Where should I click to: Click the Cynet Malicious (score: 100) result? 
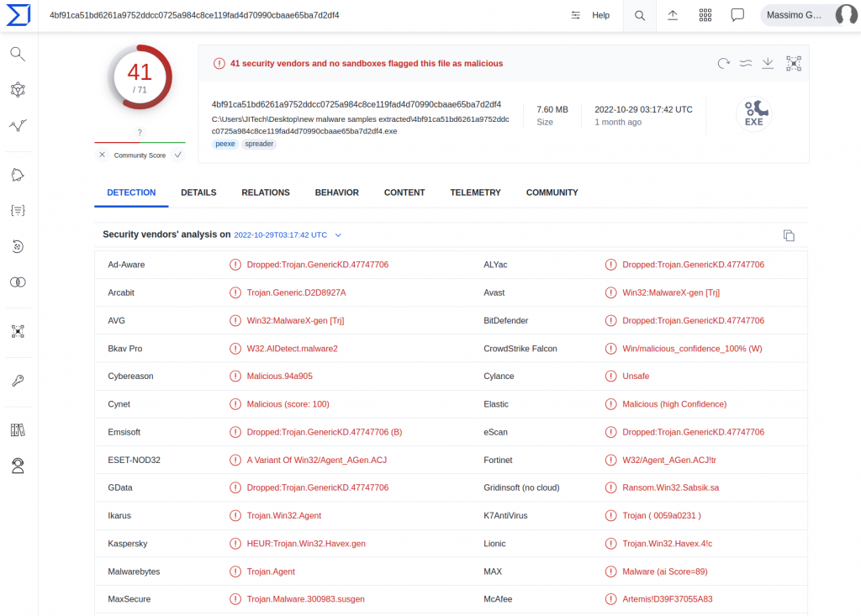click(x=288, y=404)
